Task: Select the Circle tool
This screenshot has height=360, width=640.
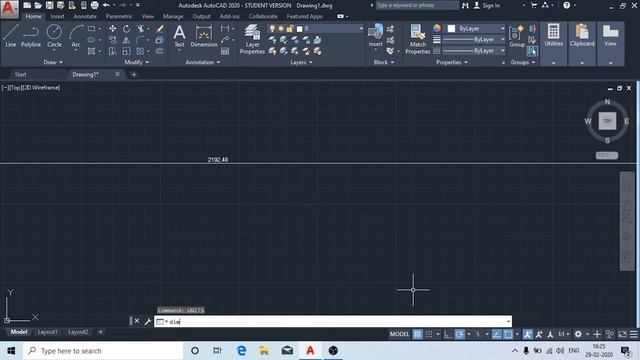Action: (54, 36)
